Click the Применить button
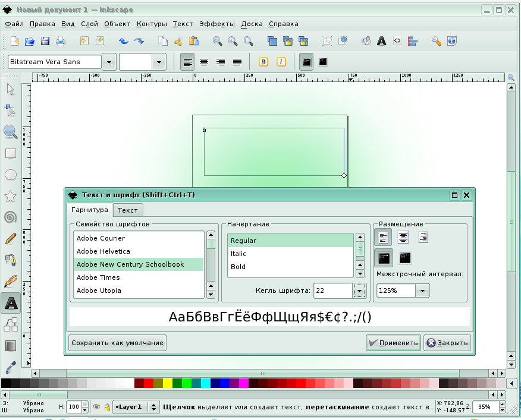 [x=393, y=343]
